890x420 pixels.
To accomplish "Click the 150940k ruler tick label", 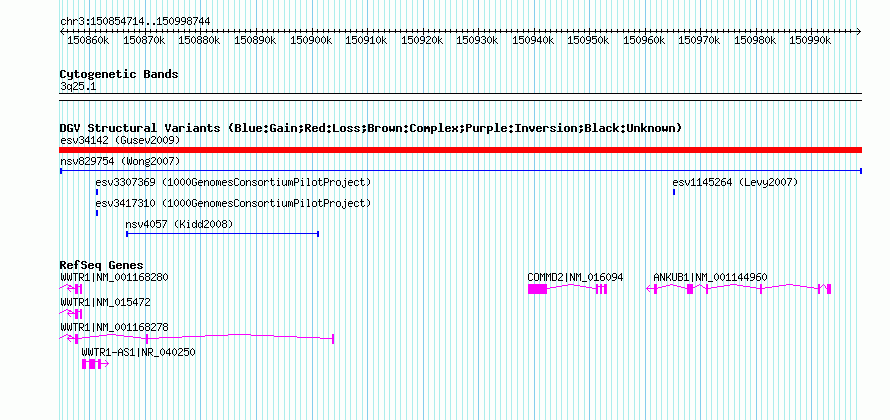I will pyautogui.click(x=533, y=40).
